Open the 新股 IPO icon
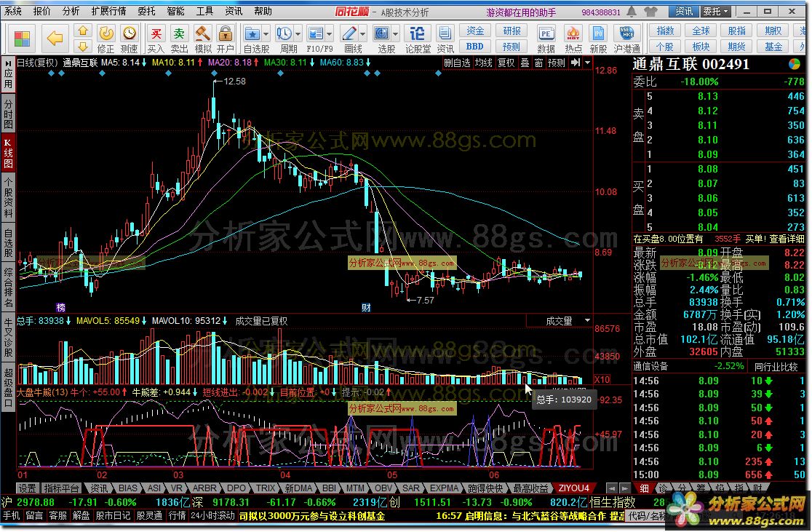This screenshot has width=812, height=532. pyautogui.click(x=598, y=33)
